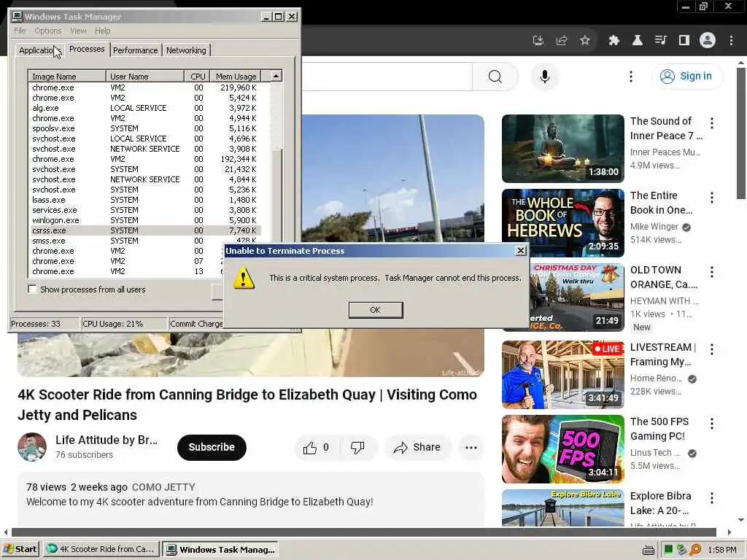Screen dimensions: 747x560
Task: Select the spoolsv.exe process
Action: click(x=144, y=128)
